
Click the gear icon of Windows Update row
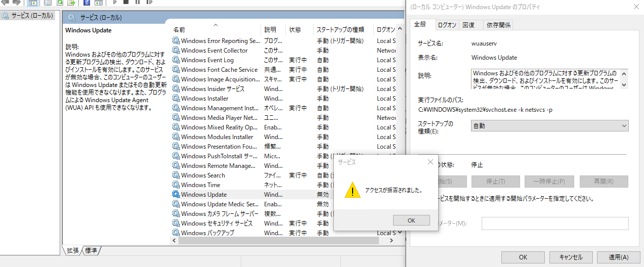(176, 195)
